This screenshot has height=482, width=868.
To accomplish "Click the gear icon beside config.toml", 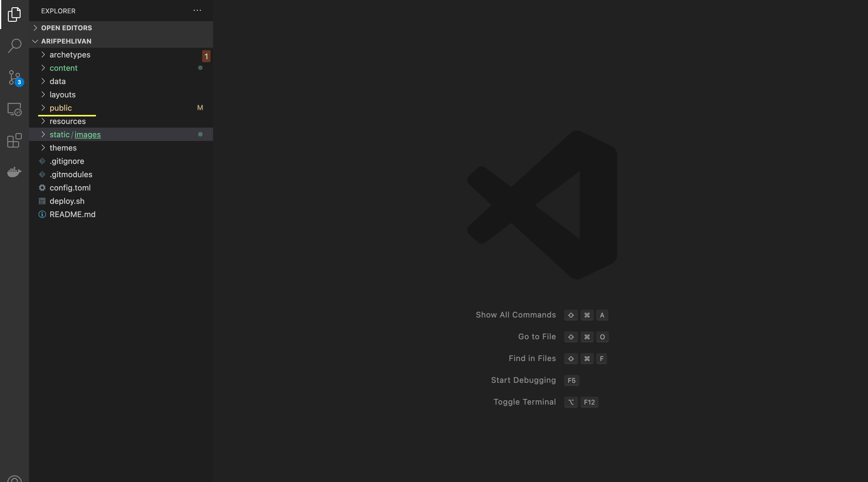I will (42, 188).
